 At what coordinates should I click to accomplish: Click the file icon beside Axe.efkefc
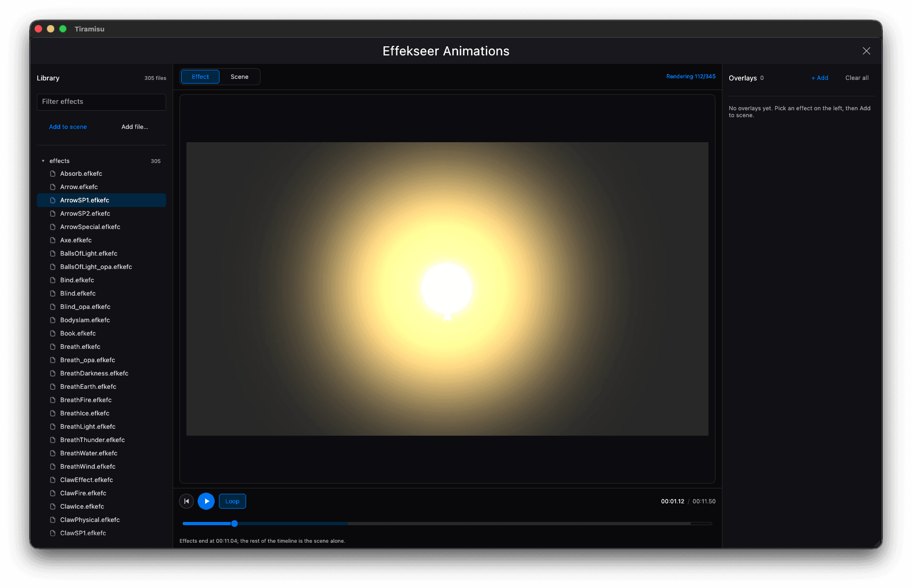click(x=53, y=240)
